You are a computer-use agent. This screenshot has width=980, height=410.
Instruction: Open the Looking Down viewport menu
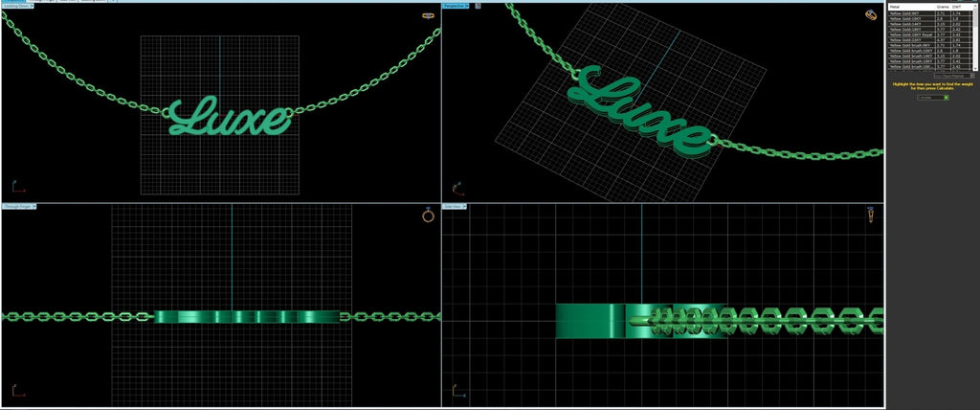point(19,5)
